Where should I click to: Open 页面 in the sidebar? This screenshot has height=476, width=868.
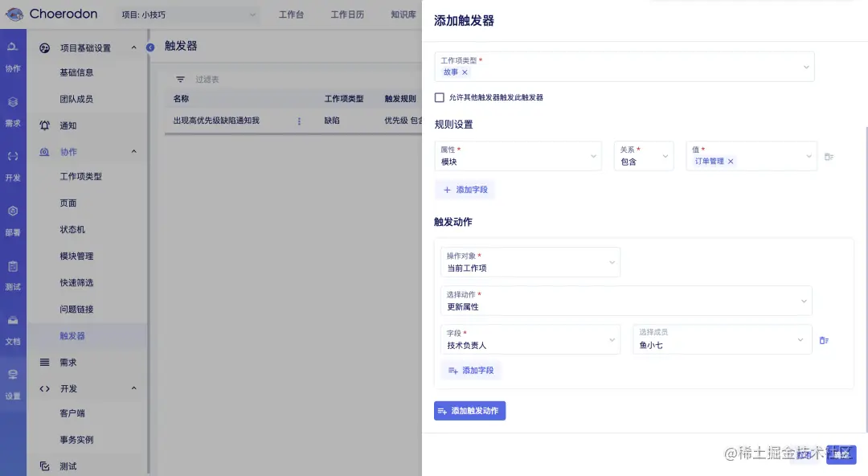68,203
